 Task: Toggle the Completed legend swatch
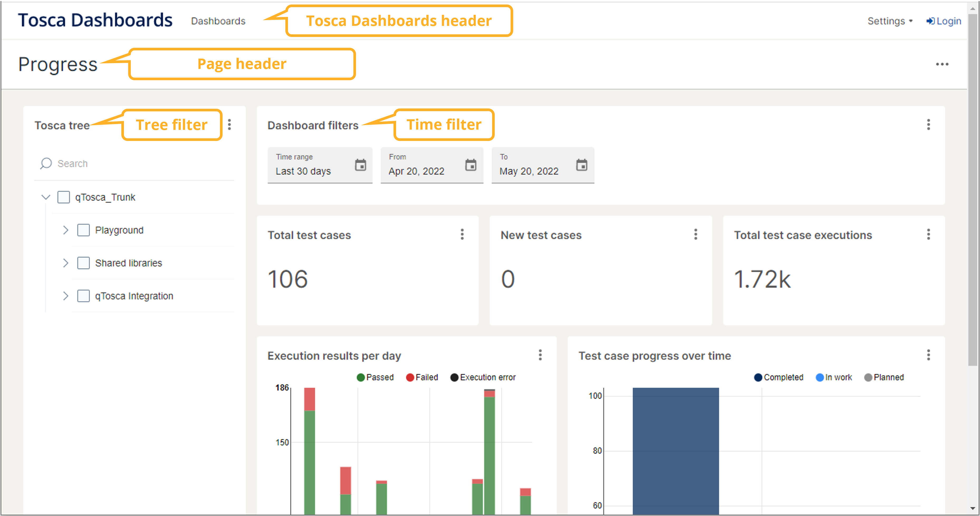pyautogui.click(x=758, y=377)
